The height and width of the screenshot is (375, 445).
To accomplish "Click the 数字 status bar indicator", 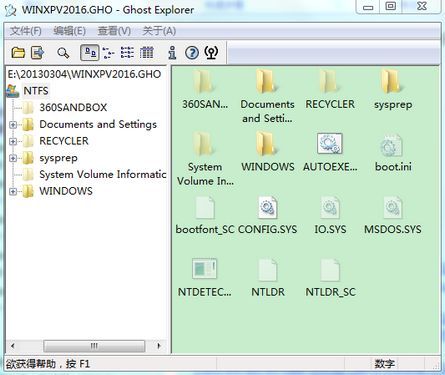I will pos(384,364).
